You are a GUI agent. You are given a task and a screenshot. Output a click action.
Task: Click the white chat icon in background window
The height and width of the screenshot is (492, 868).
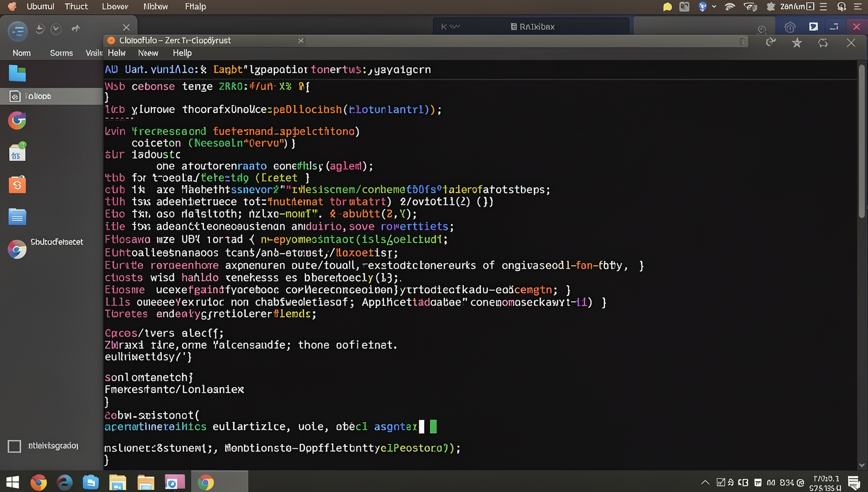click(x=813, y=27)
